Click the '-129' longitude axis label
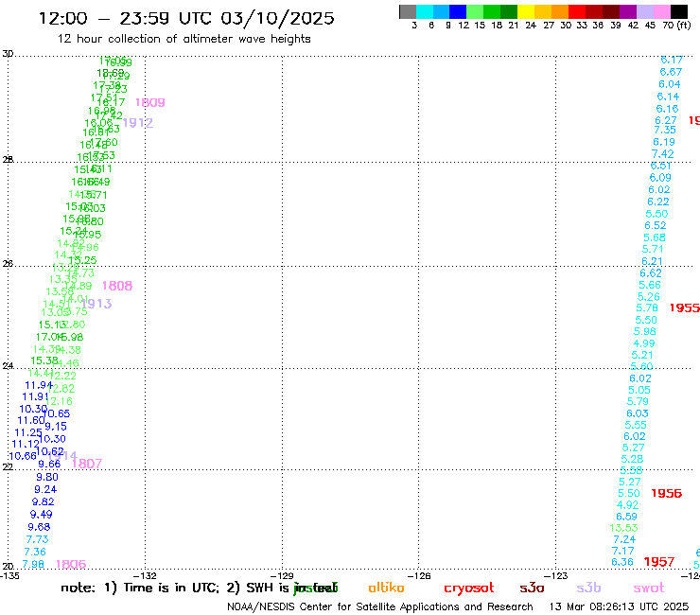This screenshot has height=615, width=700. click(x=282, y=575)
